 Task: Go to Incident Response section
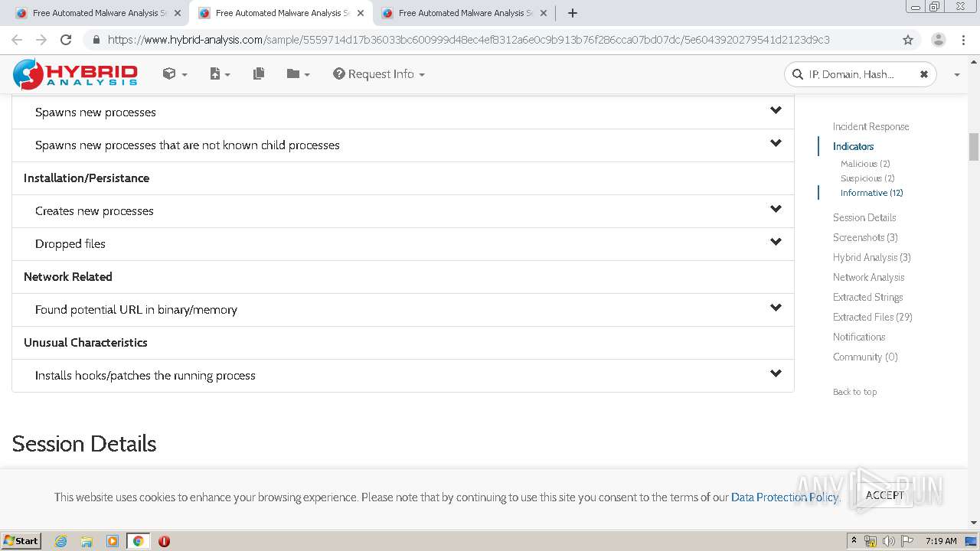coord(871,127)
